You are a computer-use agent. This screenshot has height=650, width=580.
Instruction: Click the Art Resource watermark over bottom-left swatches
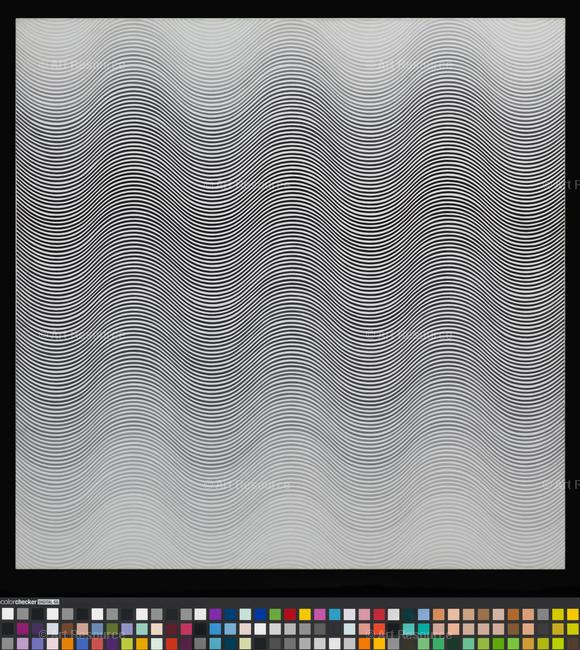click(82, 634)
